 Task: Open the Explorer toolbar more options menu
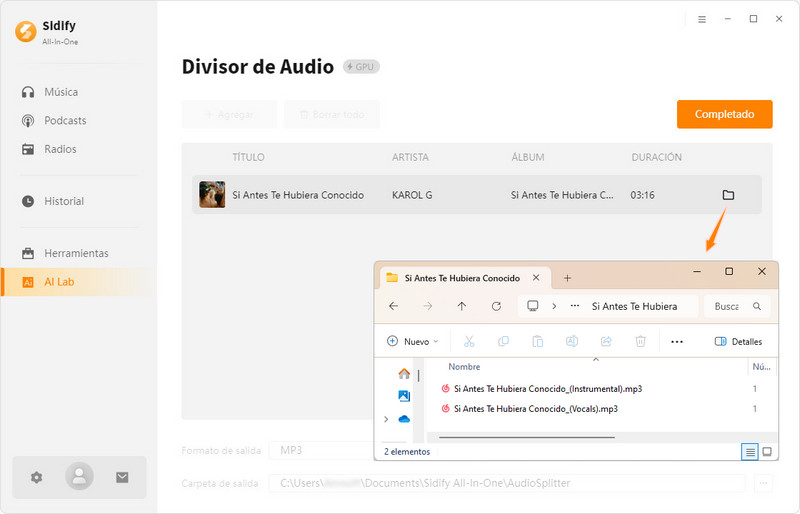tap(677, 341)
